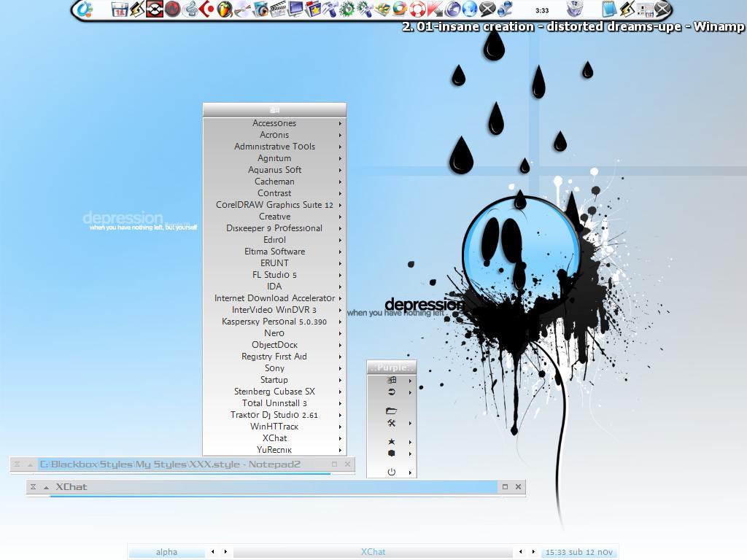747x560 pixels.
Task: Open the camera photo icon in the dock
Action: 260,9
